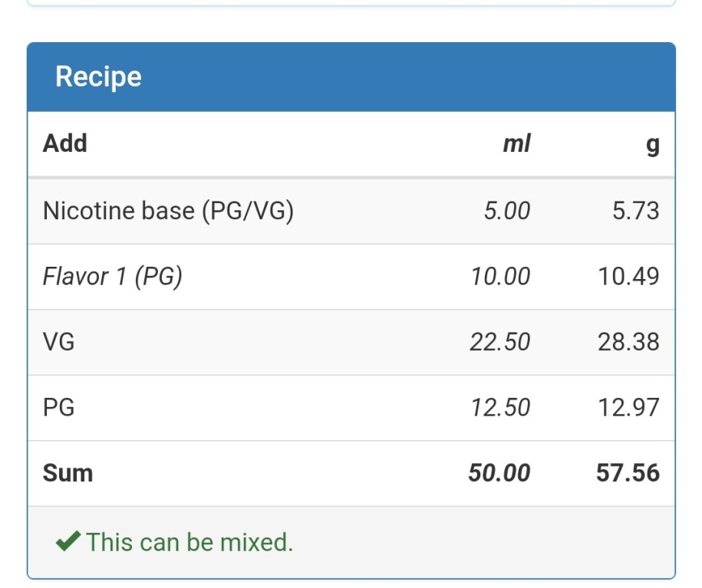Click the Recipe panel header
This screenshot has width=702, height=588.
(351, 77)
